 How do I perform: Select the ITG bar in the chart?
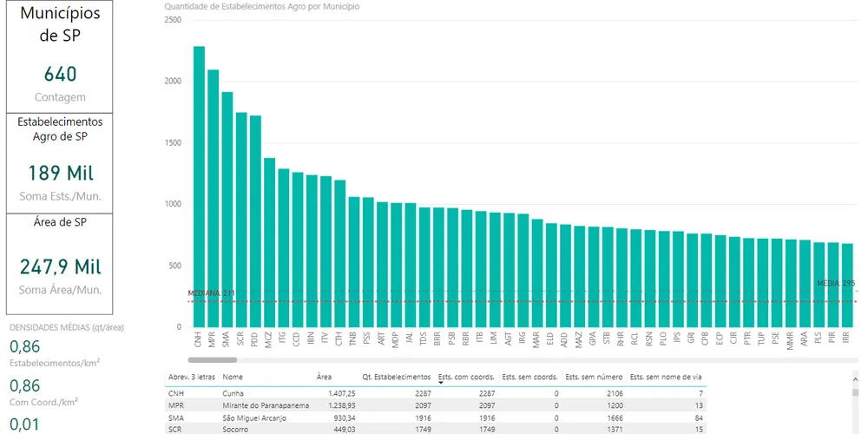click(284, 248)
